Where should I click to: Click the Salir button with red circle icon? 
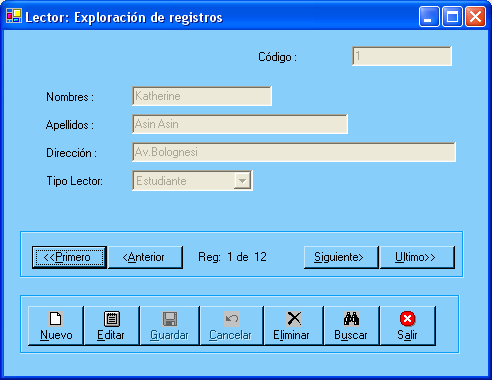408,326
